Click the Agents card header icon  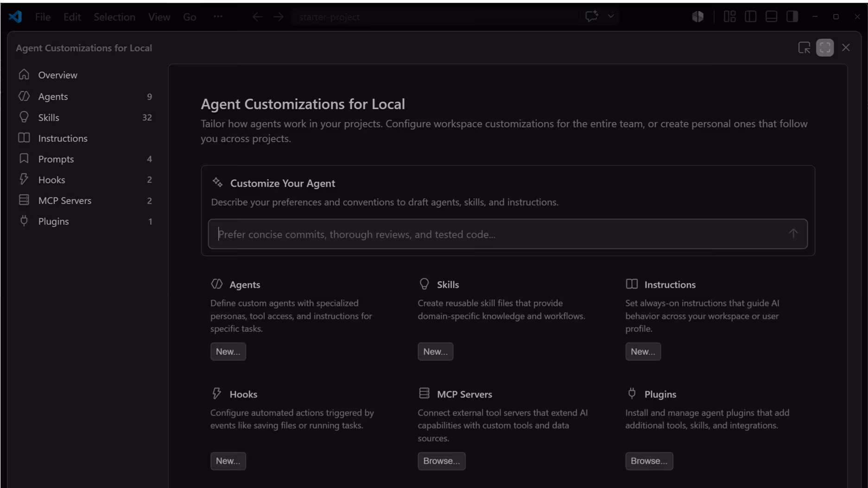(217, 284)
